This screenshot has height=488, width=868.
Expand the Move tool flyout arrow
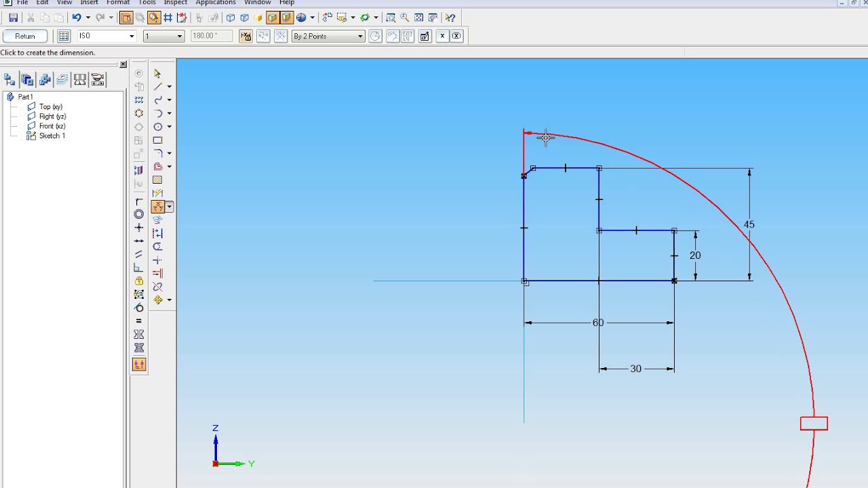tap(169, 300)
